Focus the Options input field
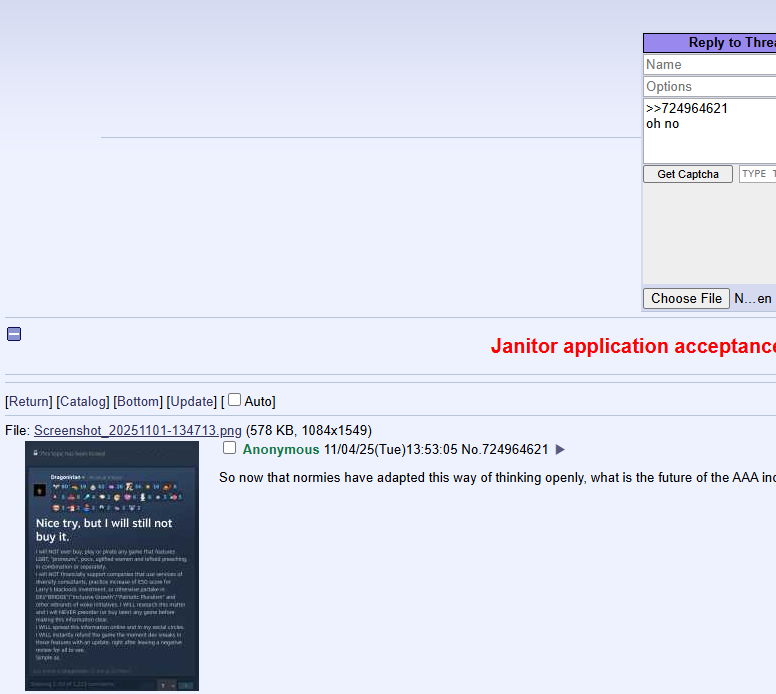This screenshot has height=694, width=776. pos(710,87)
